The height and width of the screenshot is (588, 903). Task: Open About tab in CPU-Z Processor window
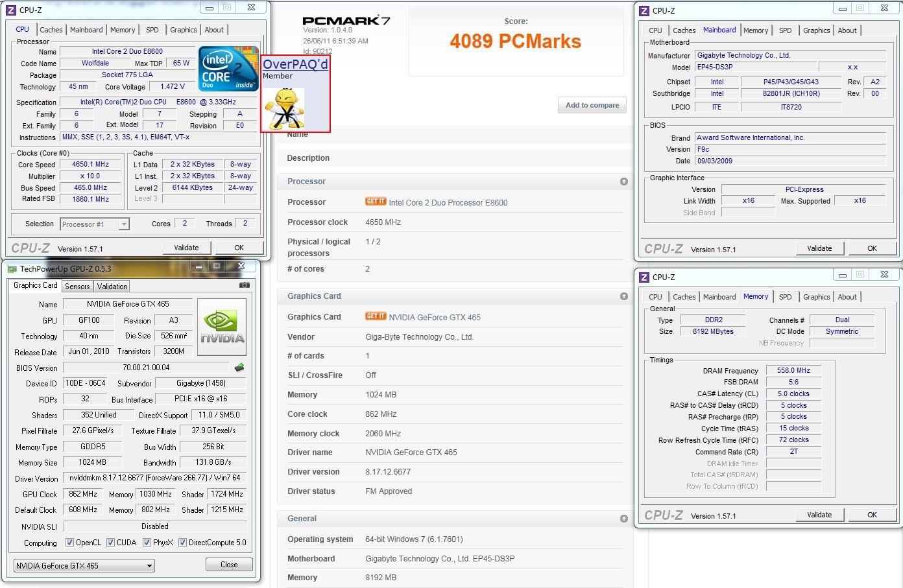click(214, 30)
